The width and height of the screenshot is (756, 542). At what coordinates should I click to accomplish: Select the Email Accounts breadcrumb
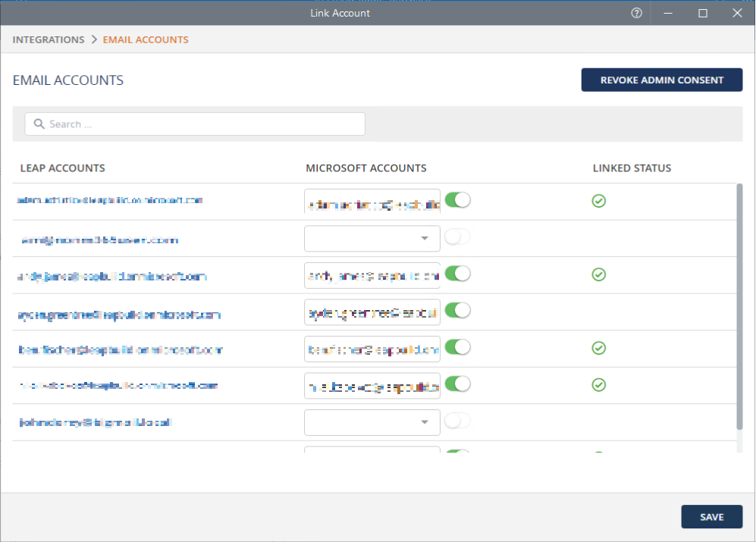(x=146, y=39)
